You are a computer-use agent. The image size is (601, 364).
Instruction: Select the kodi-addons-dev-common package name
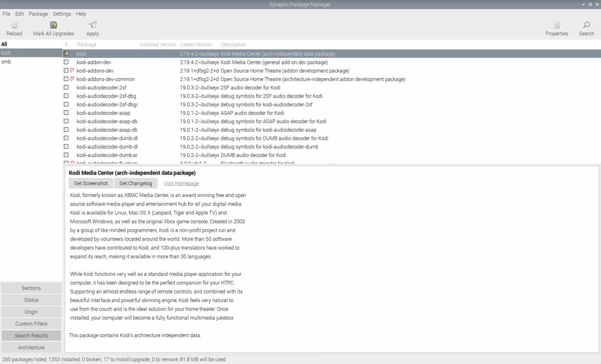106,79
